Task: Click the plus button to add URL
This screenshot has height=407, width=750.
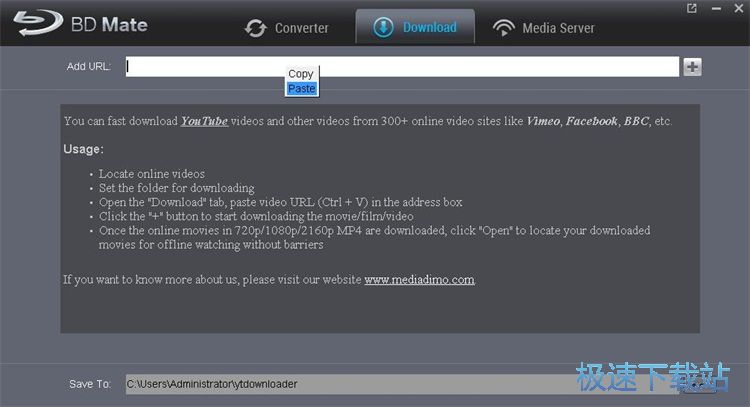Action: [692, 67]
